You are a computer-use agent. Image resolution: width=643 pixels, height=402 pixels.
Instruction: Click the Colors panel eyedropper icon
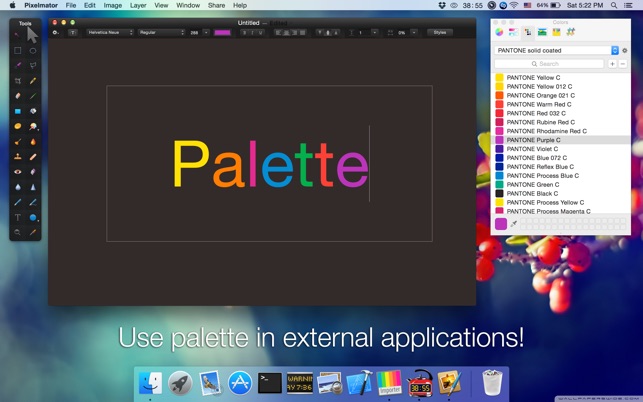tap(513, 224)
